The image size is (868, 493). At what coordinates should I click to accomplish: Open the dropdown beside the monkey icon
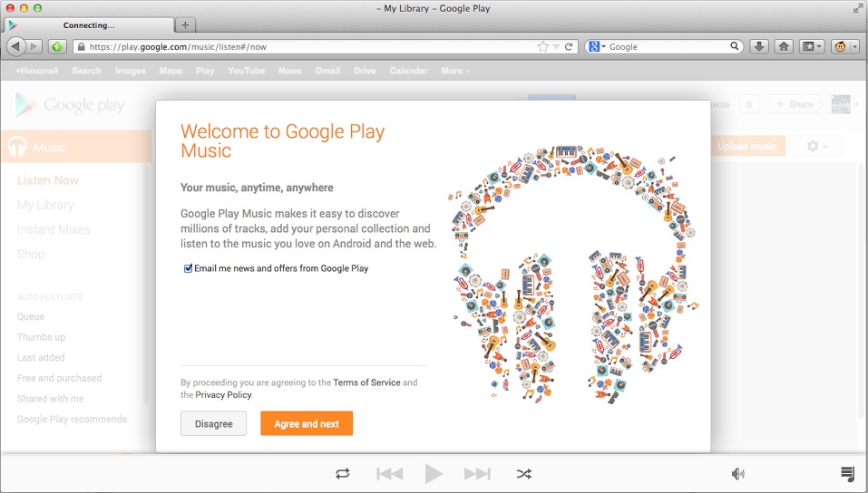(854, 46)
